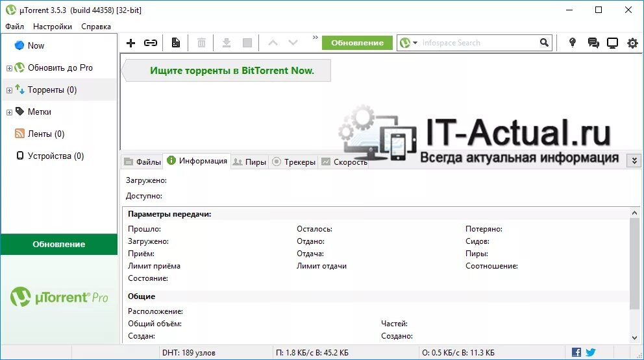This screenshot has height=360, width=644.
Task: Open settings gear icon in toolbar
Action: (x=632, y=43)
